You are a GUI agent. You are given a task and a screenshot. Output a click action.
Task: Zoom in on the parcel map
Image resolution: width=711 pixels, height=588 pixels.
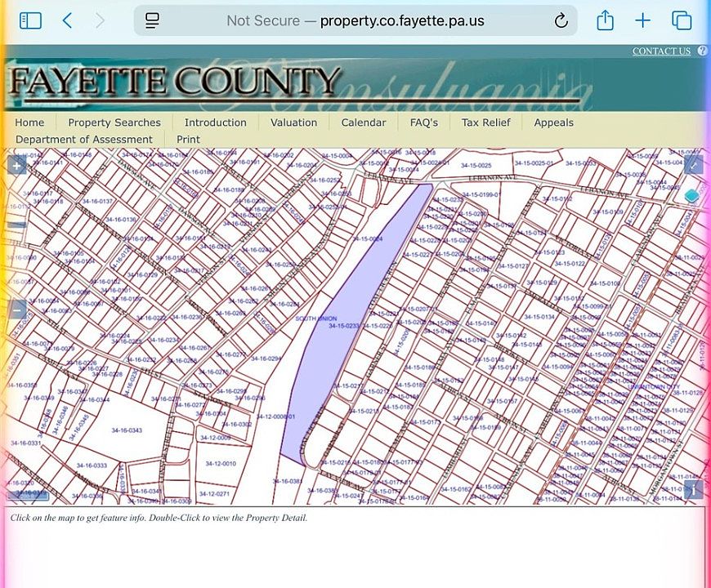tap(17, 166)
